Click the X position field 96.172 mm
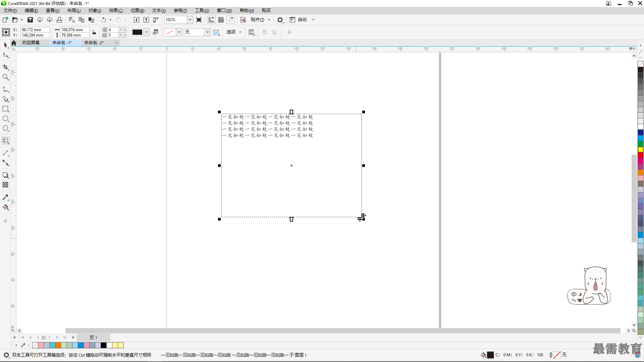The height and width of the screenshot is (362, 644). coord(35,30)
